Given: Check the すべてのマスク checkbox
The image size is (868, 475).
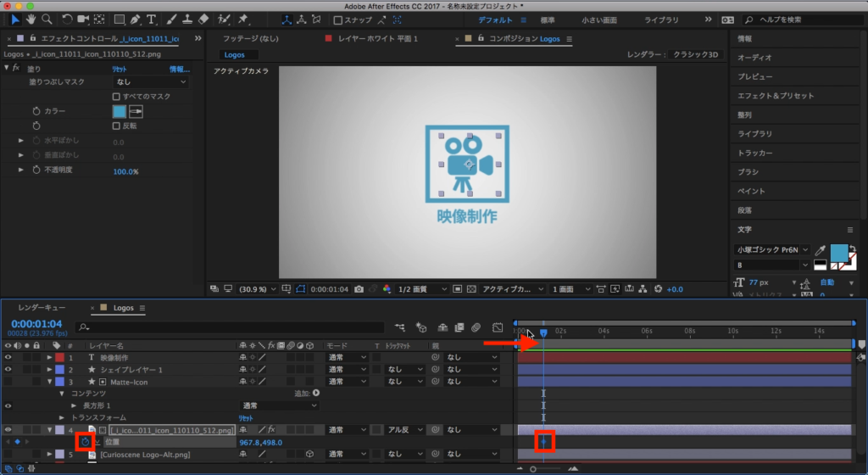Looking at the screenshot, I should click(117, 97).
